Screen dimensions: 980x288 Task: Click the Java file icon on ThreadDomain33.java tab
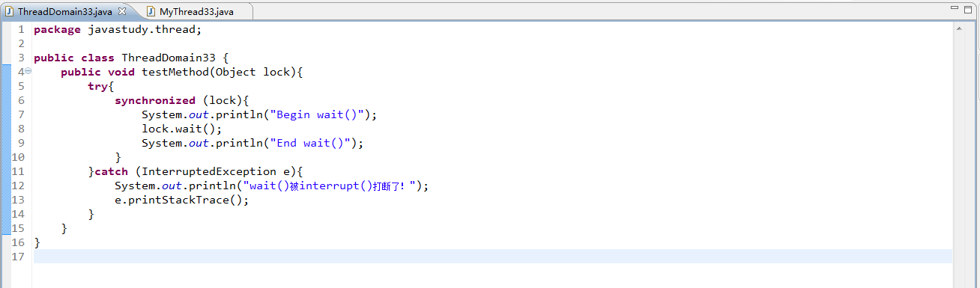(10, 11)
